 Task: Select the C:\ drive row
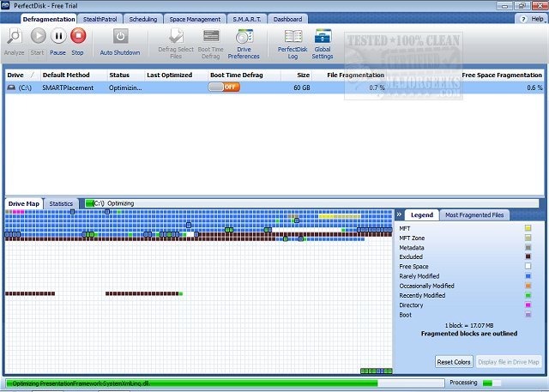(x=86, y=87)
